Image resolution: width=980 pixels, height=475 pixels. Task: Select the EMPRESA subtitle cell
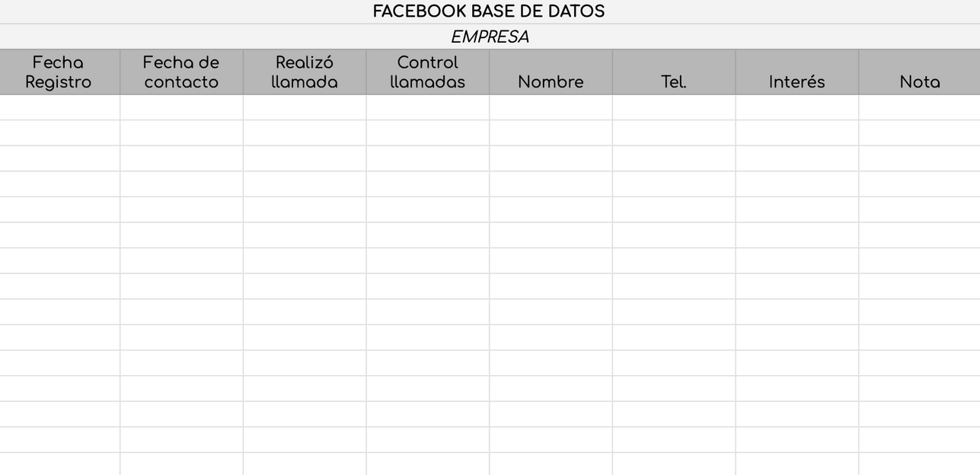(x=489, y=37)
